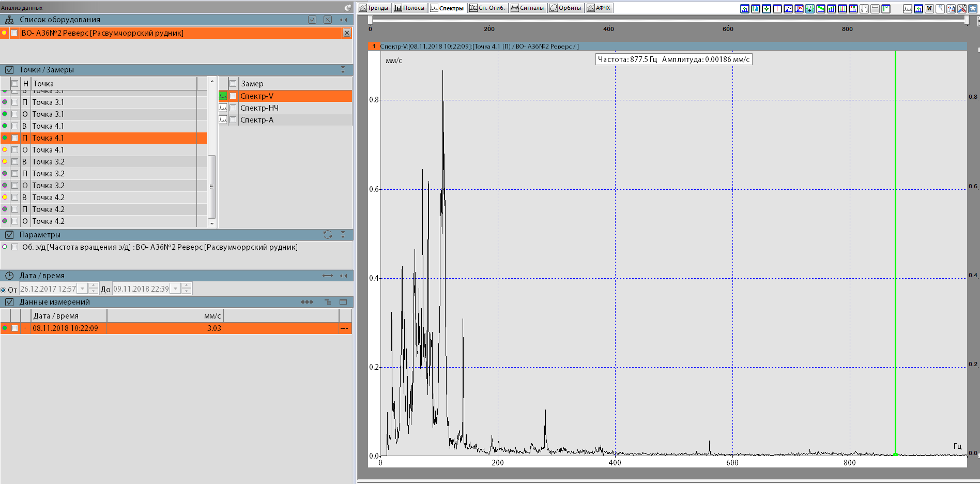Click the green crosshair marker toolbar icon
The width and height of the screenshot is (980, 484).
[767, 8]
